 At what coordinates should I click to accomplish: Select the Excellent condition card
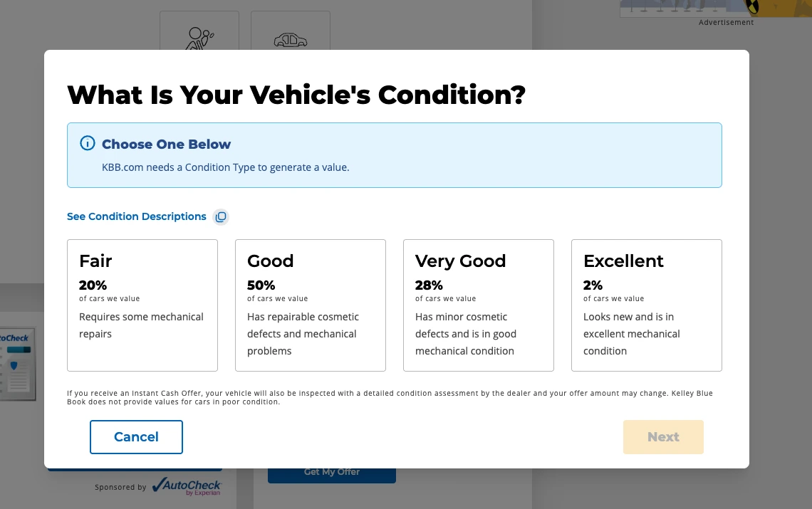point(646,305)
